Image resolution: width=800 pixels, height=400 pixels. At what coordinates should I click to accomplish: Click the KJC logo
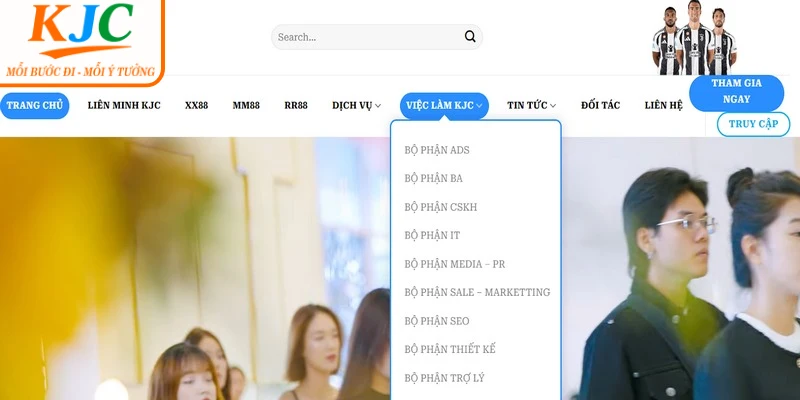(80, 40)
